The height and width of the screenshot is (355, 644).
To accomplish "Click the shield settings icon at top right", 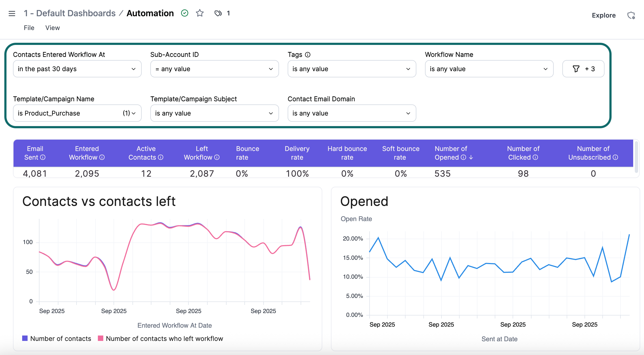I will coord(632,15).
